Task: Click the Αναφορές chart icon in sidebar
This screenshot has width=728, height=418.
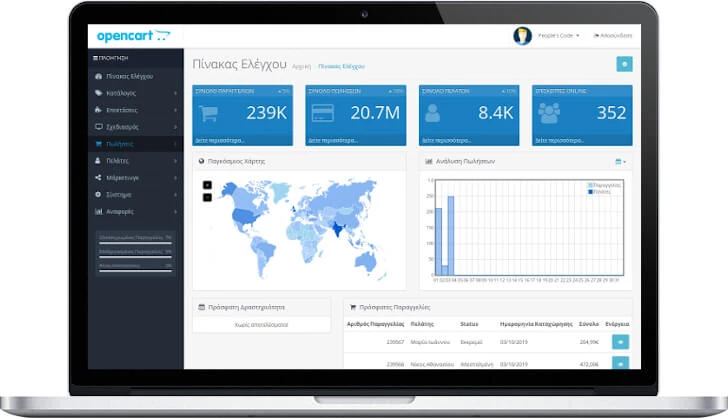Action: [x=97, y=211]
